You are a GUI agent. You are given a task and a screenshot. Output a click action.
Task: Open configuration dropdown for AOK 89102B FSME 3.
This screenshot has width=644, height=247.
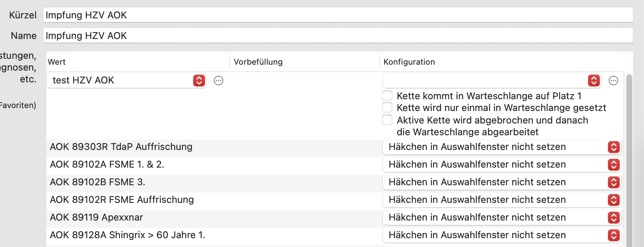(x=502, y=182)
